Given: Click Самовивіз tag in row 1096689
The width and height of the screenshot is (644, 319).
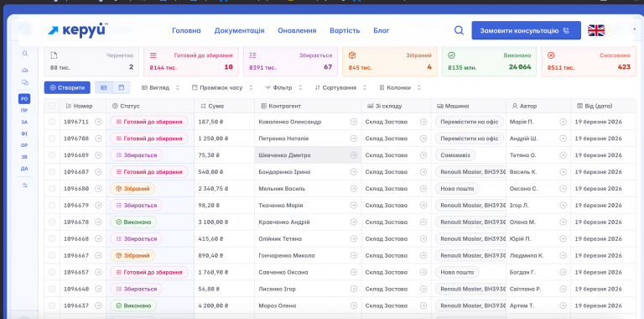Looking at the screenshot, I should 455,155.
